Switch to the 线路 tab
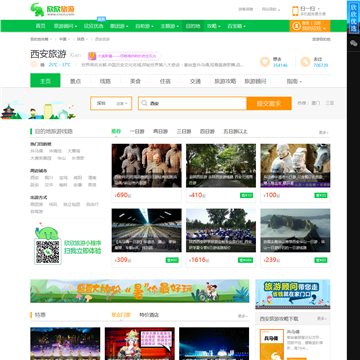Screen dimensions: 360x360 coord(105,81)
